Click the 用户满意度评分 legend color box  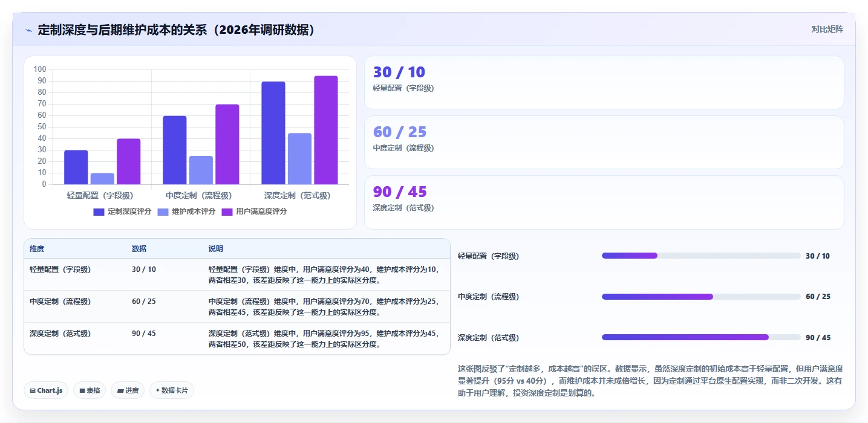(x=227, y=212)
